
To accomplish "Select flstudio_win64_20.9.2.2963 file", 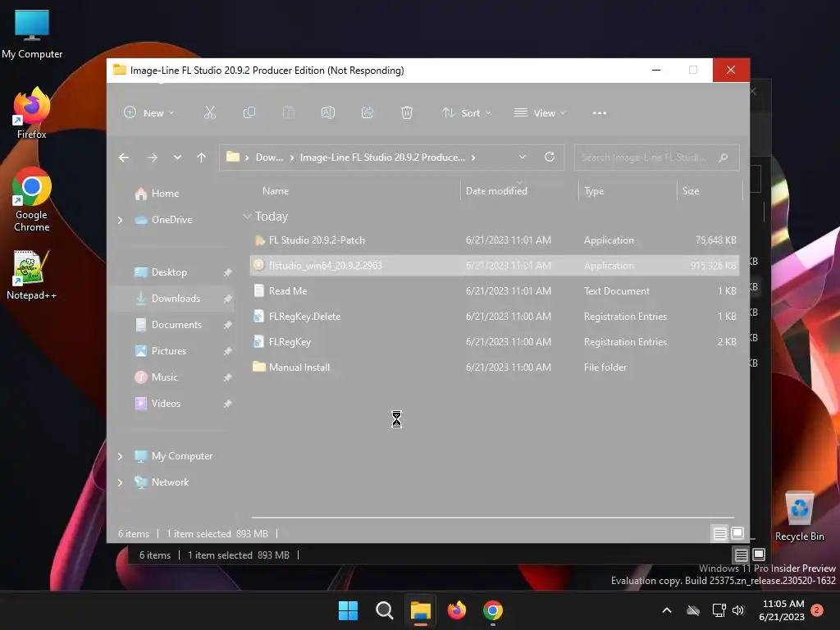I will pos(494,266).
